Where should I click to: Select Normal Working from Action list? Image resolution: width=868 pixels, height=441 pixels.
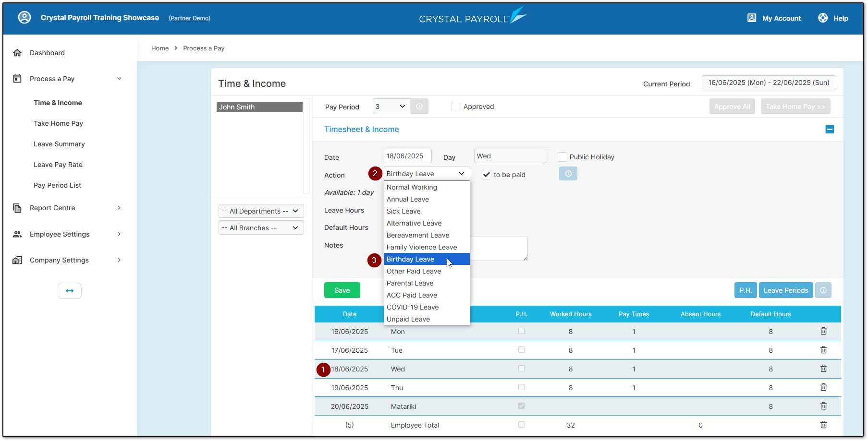pos(427,187)
